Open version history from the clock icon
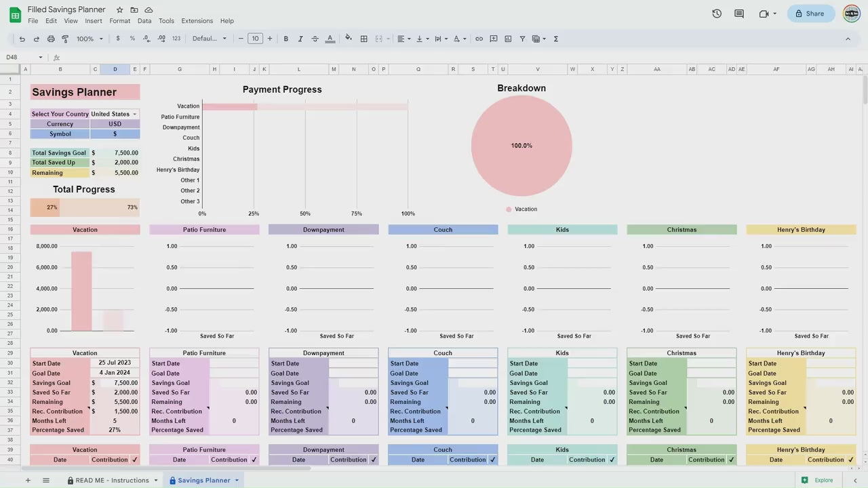Viewport: 868px width, 488px height. (x=717, y=14)
